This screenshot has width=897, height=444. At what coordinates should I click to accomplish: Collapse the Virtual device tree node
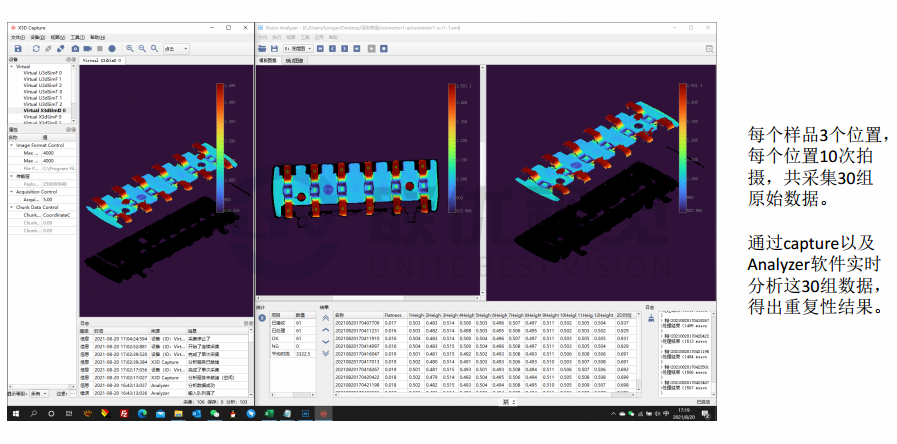10,67
